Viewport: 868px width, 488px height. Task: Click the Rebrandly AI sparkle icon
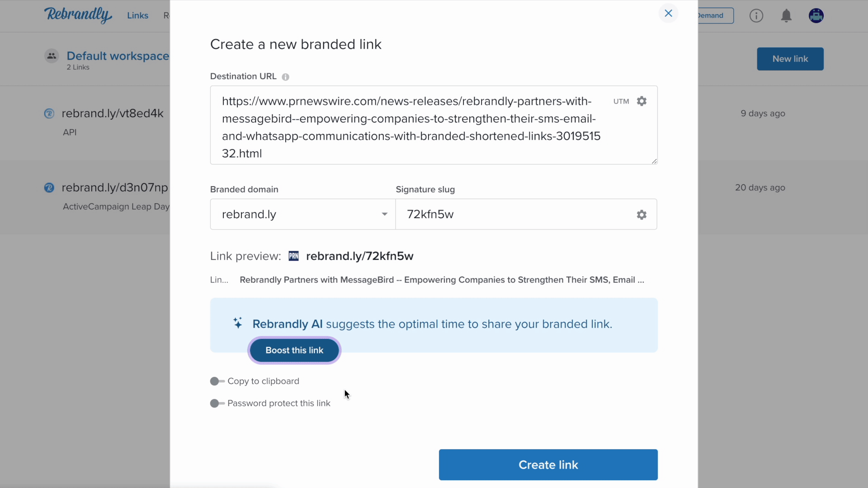[x=238, y=323]
